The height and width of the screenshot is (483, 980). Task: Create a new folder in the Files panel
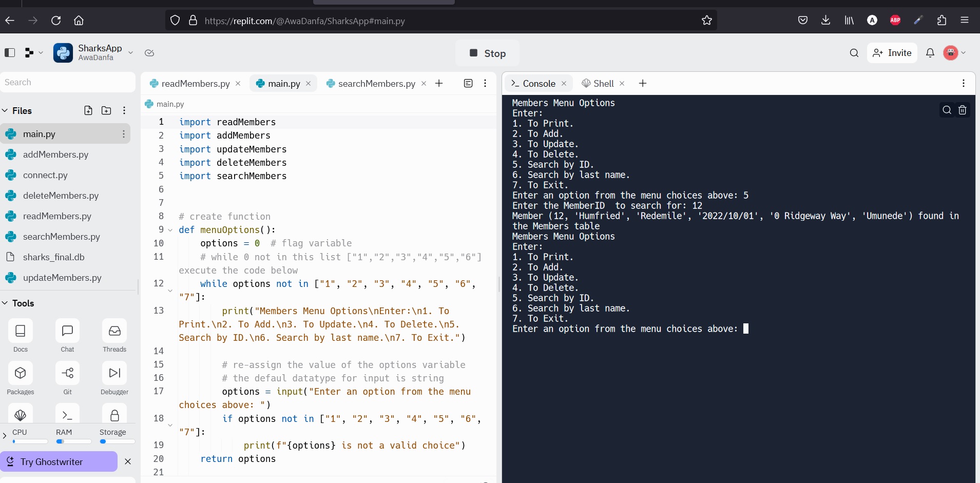(x=106, y=110)
